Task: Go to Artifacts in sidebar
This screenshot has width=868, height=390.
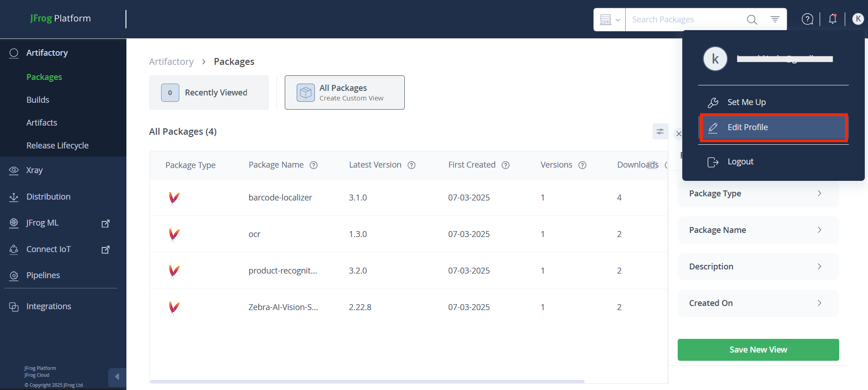Action: click(42, 123)
